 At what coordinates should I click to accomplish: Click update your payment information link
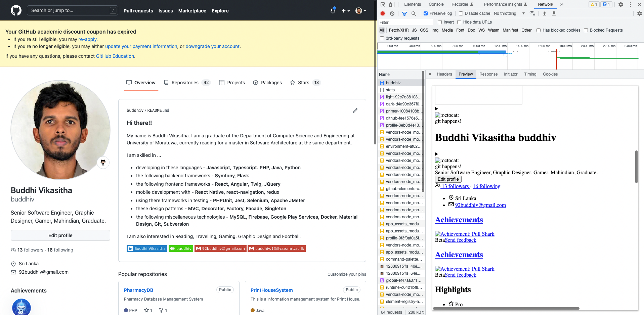tap(141, 46)
